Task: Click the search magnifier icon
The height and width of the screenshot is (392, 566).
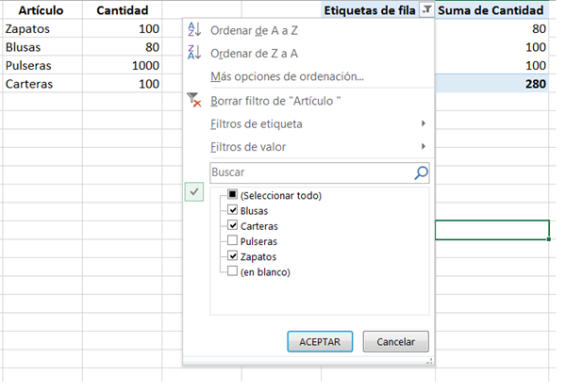Action: point(421,172)
